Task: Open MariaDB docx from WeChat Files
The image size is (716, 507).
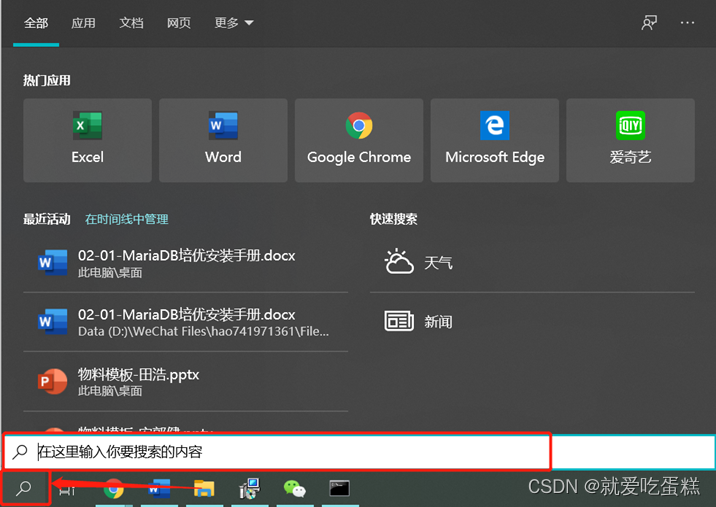Action: pos(185,322)
